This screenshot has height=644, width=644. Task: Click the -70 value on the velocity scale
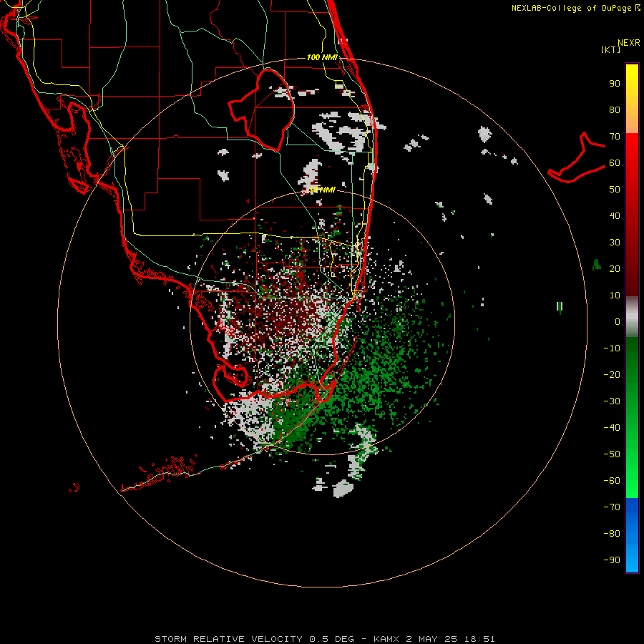[612, 507]
